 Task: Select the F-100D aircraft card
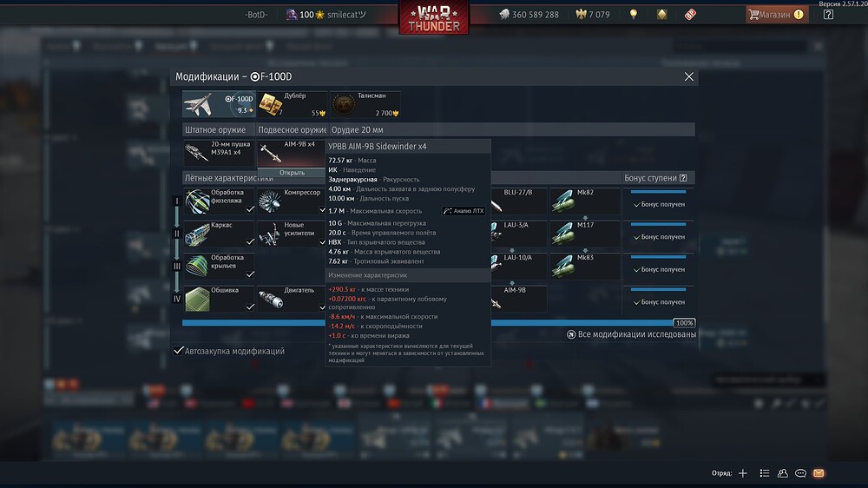219,104
